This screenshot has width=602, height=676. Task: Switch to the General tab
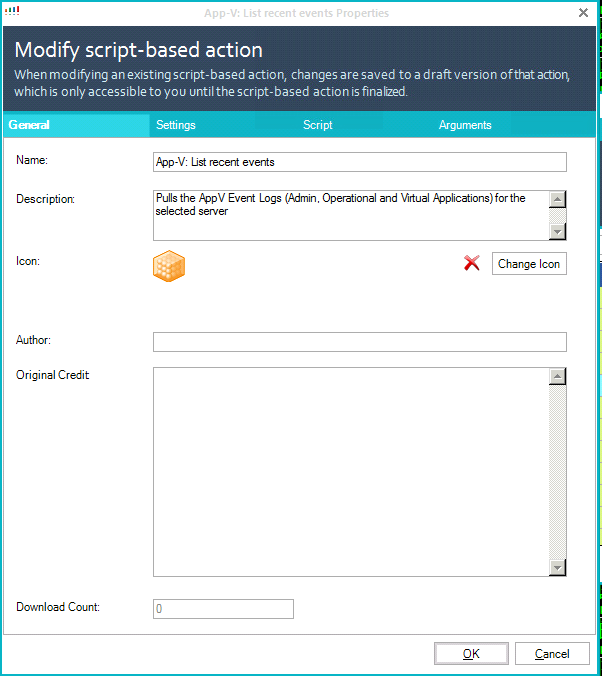tap(30, 125)
